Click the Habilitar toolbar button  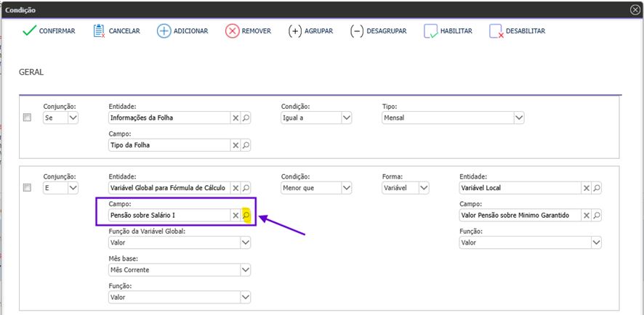pyautogui.click(x=448, y=31)
